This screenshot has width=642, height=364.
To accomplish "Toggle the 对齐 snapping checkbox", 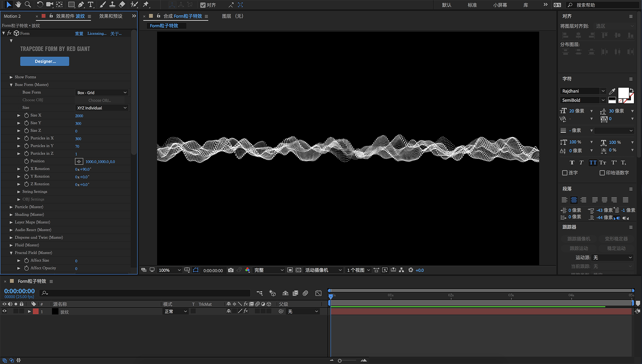I will [x=203, y=5].
